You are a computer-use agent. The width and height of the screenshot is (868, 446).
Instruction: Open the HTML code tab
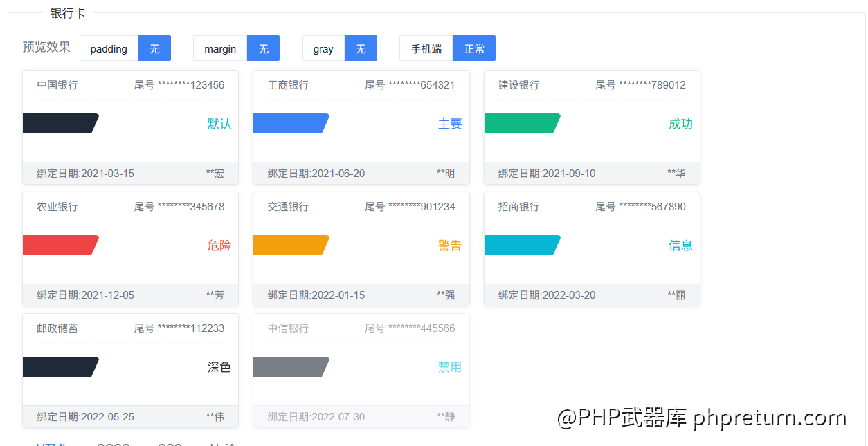[51, 443]
